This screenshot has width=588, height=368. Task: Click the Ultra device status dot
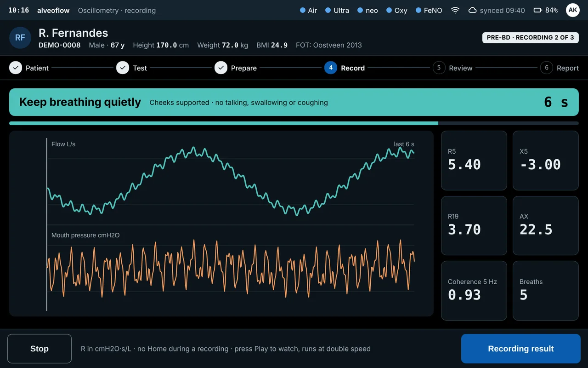click(328, 10)
